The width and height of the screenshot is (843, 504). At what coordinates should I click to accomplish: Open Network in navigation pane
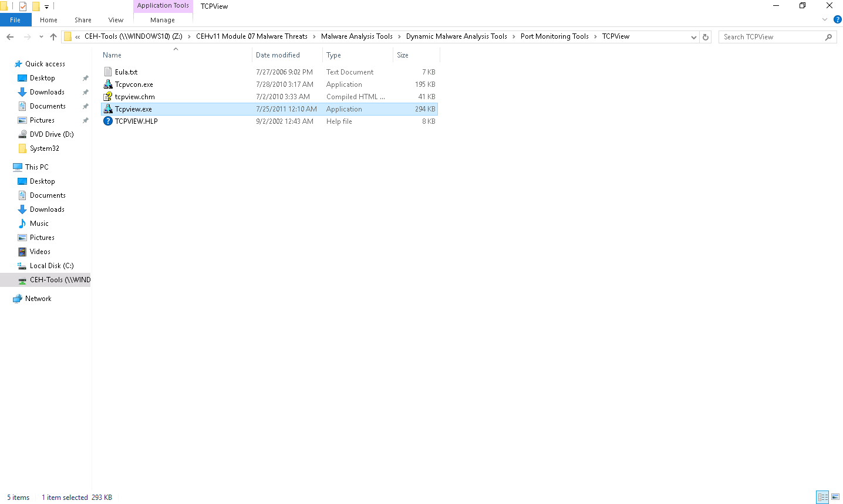[38, 299]
